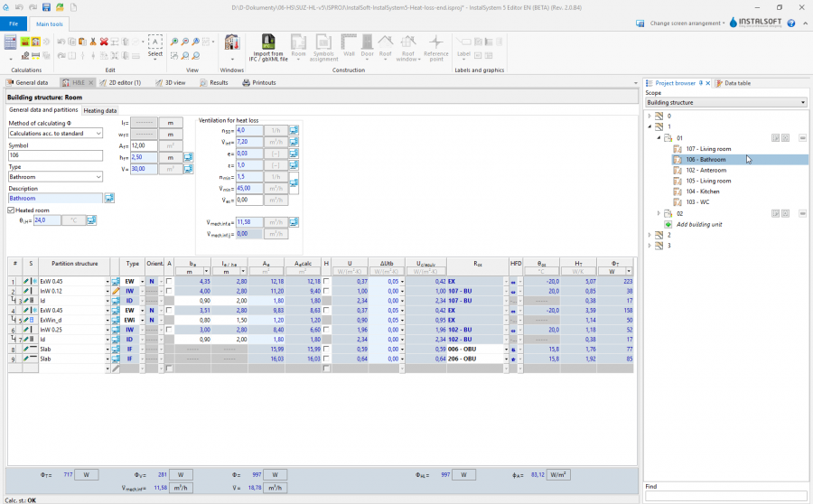This screenshot has width=813, height=504.
Task: Toggle the H checkbox in partition row 1
Action: click(327, 282)
